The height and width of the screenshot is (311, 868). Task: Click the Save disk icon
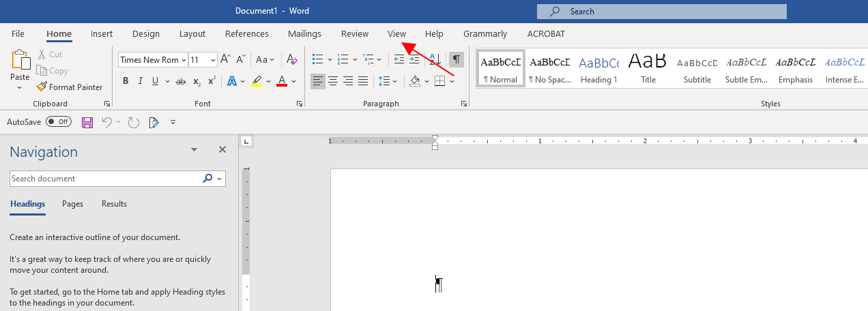(87, 123)
